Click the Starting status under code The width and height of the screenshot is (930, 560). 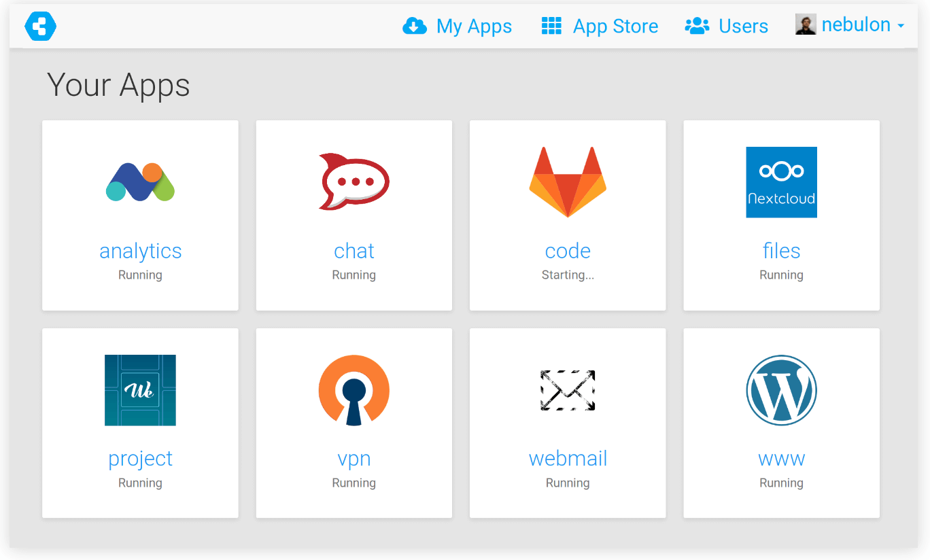click(568, 275)
